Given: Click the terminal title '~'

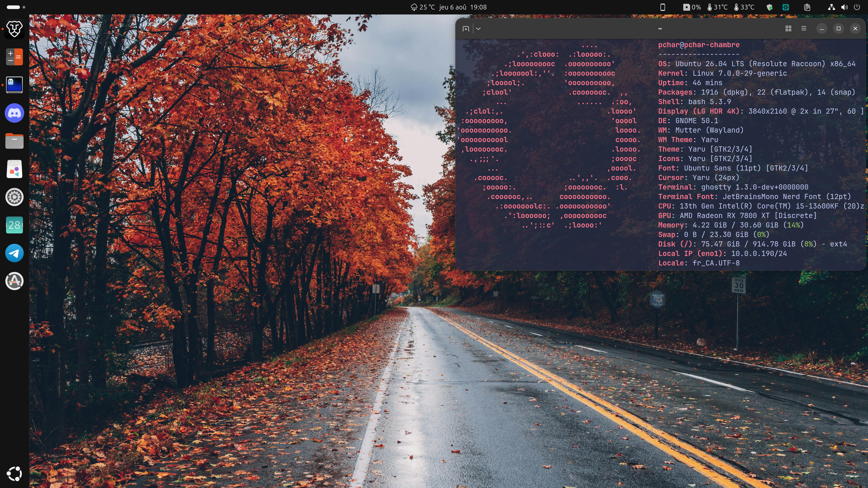Looking at the screenshot, I should 660,29.
